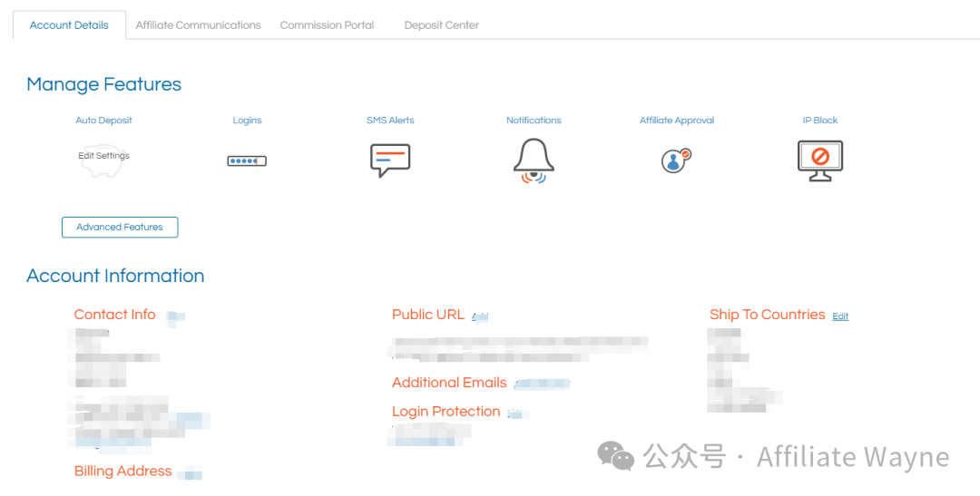980x496 pixels.
Task: Click the Advanced Features button
Action: pos(120,228)
